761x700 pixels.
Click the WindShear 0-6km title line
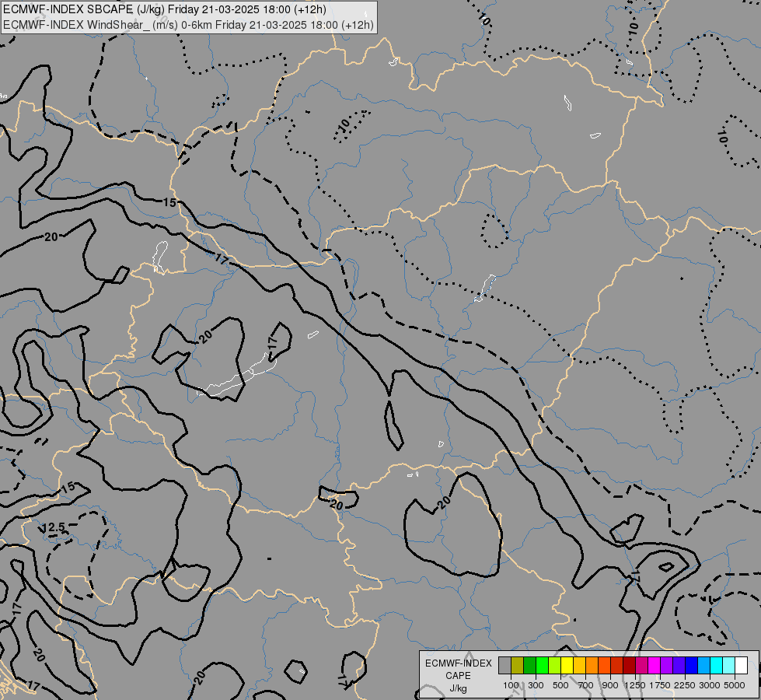pos(188,24)
